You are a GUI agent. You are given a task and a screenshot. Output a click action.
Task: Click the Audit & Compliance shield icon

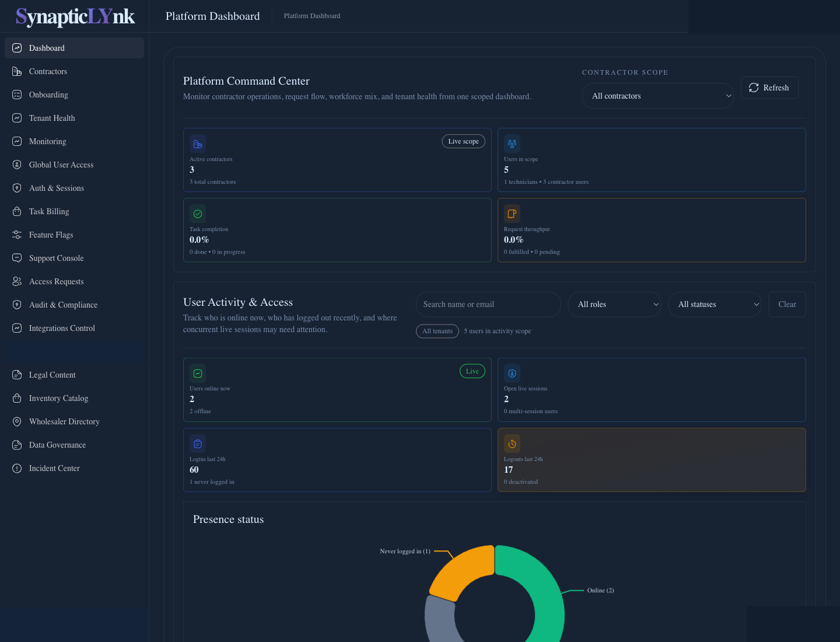[17, 305]
